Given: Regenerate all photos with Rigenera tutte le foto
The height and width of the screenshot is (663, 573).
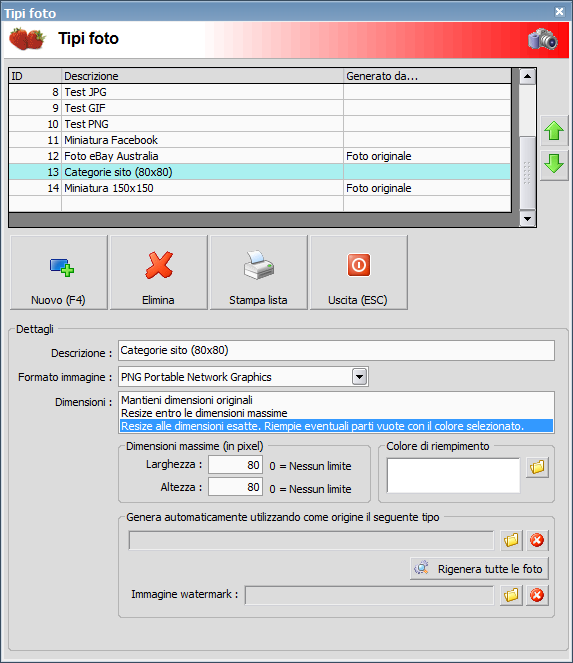Looking at the screenshot, I should tap(479, 569).
